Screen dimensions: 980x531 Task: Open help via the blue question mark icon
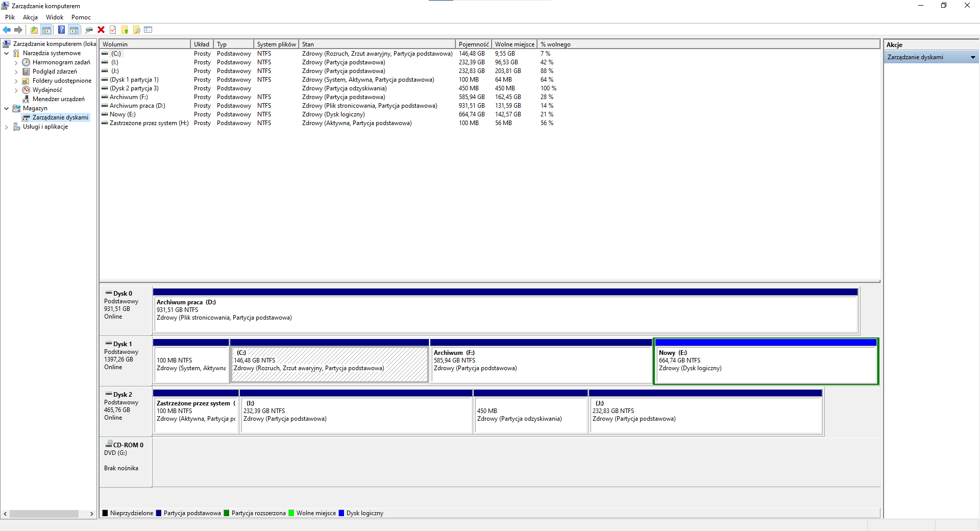click(61, 30)
